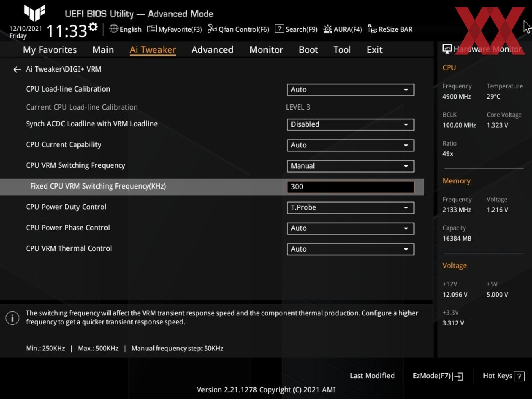Click the 11:33 clock display

(x=66, y=31)
